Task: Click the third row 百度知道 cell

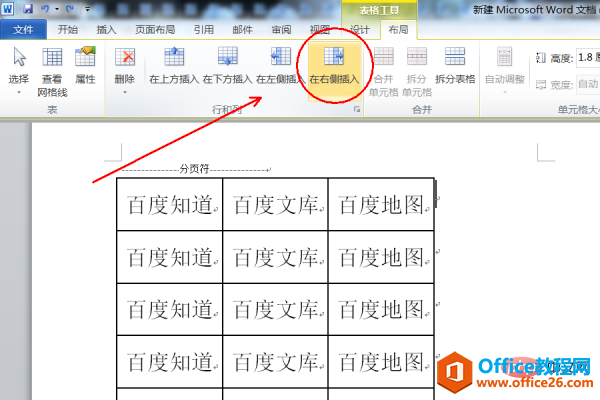Action: tap(170, 309)
